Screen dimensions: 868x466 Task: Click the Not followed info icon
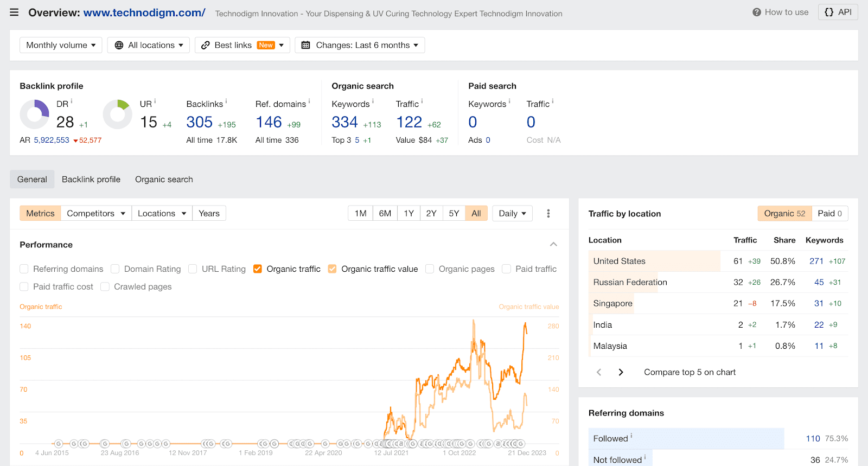(645, 457)
